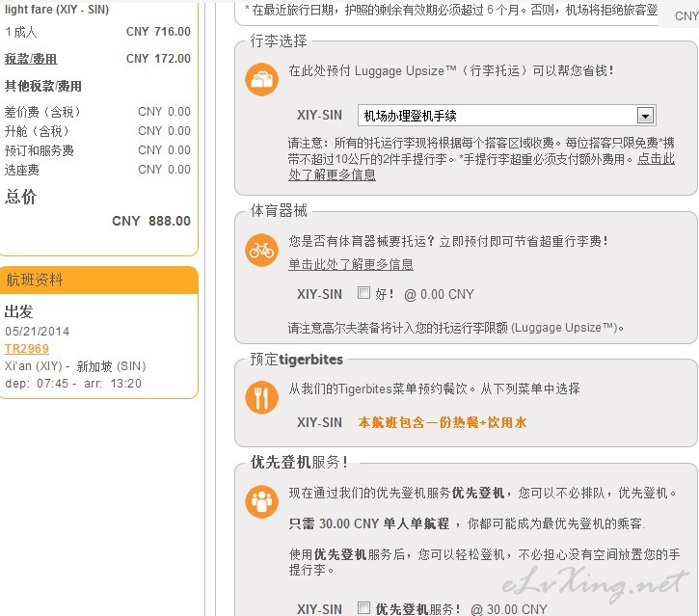The image size is (699, 616).
Task: Click the 其他税款/费用 heading
Action: click(43, 86)
